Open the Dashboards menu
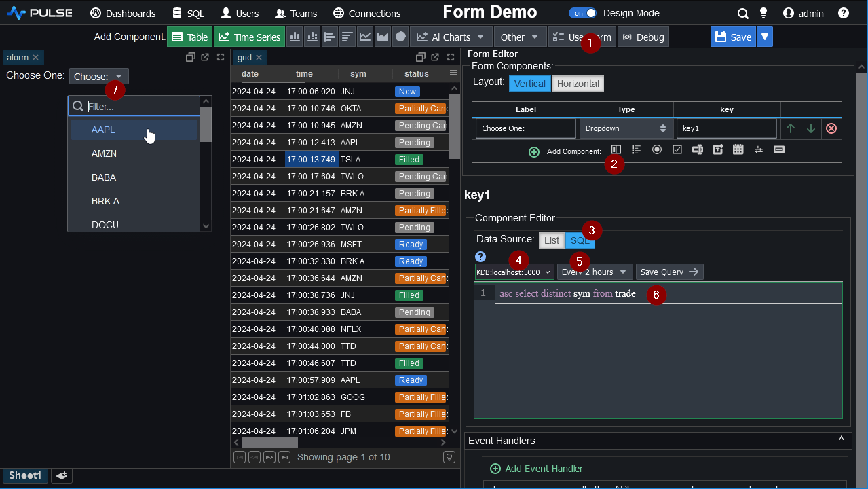This screenshot has height=489, width=868. click(123, 14)
